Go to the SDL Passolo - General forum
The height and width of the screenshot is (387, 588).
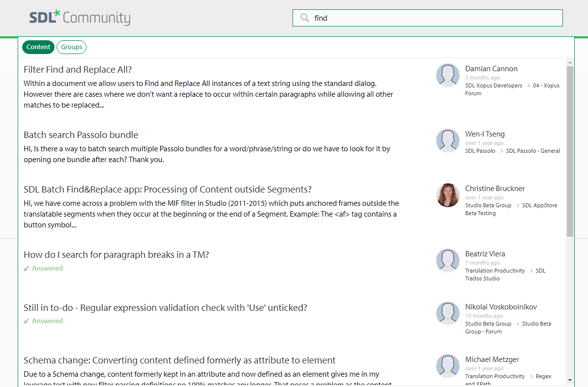533,151
